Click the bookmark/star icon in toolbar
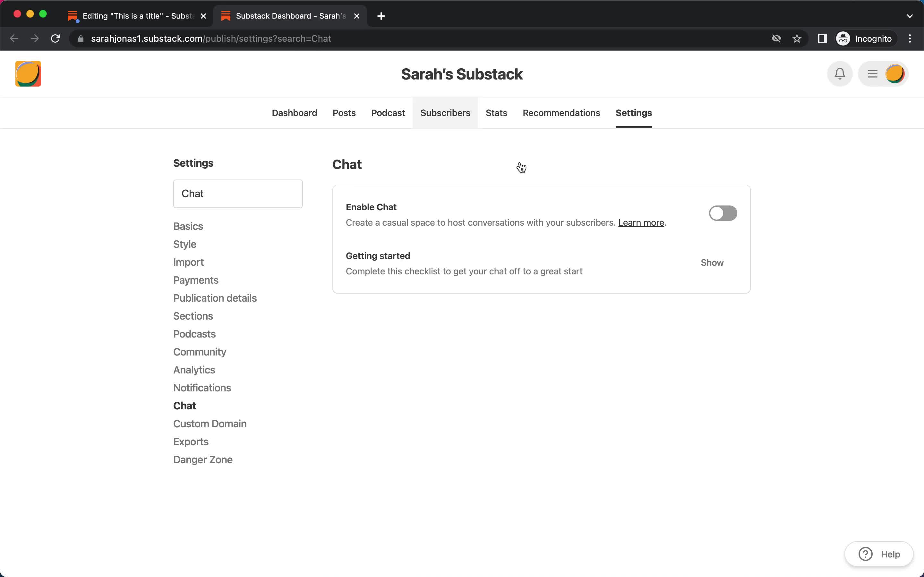 tap(797, 38)
